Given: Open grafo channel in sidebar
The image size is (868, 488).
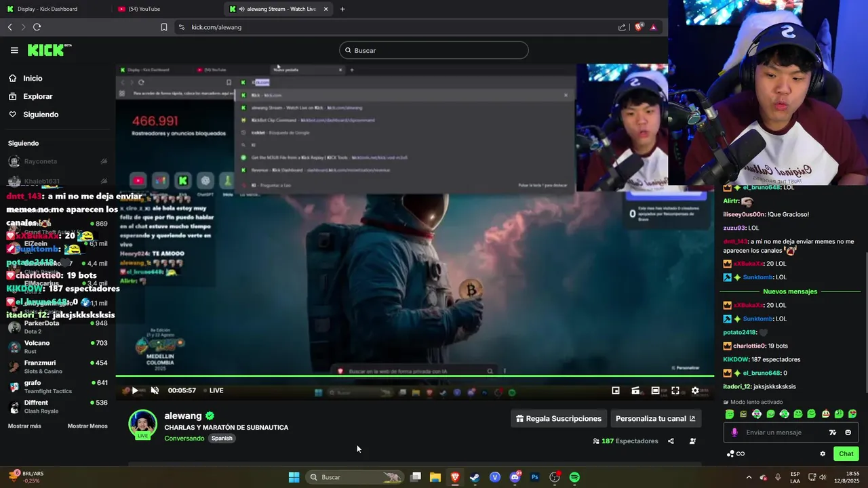Looking at the screenshot, I should pos(58,386).
